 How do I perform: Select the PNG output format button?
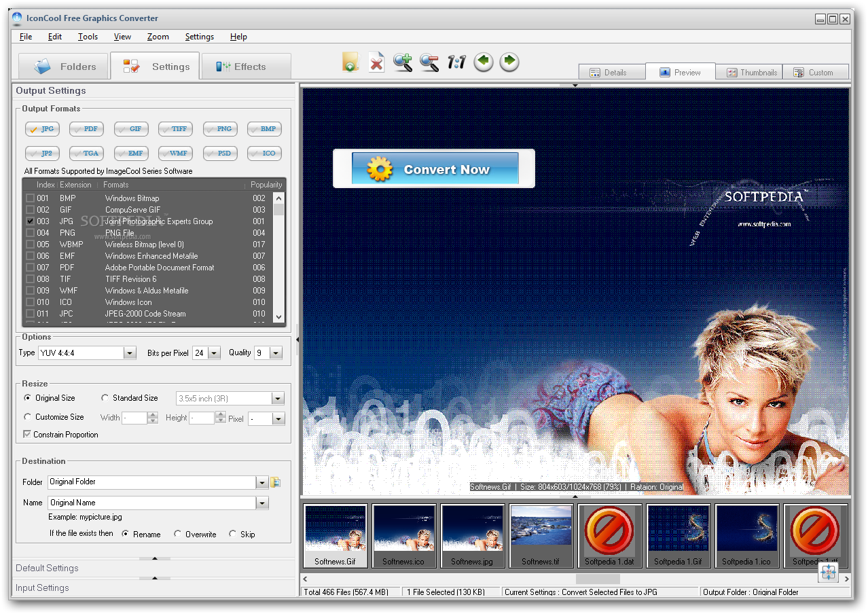[220, 129]
